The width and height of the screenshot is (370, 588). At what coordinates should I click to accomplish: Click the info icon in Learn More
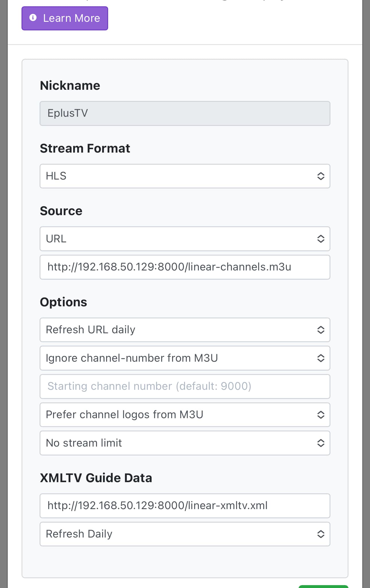pyautogui.click(x=33, y=18)
